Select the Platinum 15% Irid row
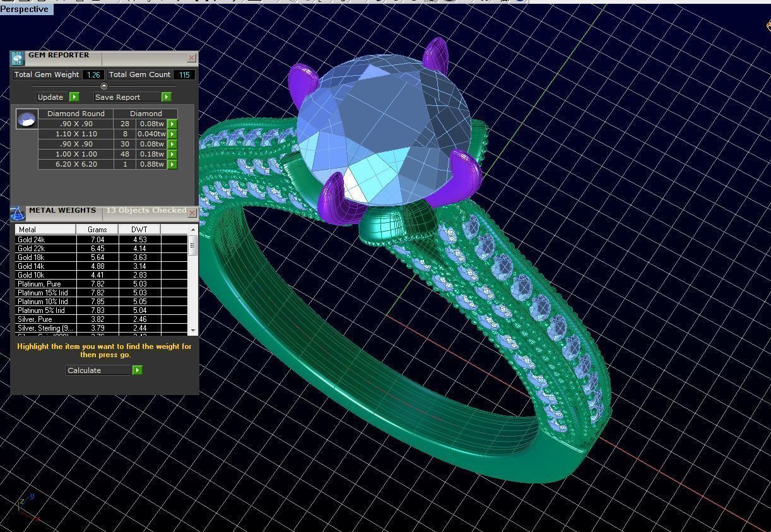 (x=101, y=293)
